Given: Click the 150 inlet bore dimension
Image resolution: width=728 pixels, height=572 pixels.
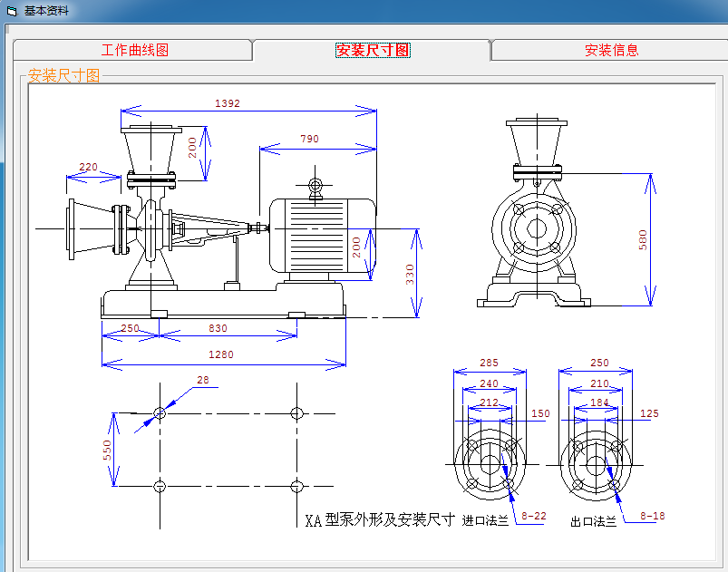Looking at the screenshot, I should tap(540, 413).
